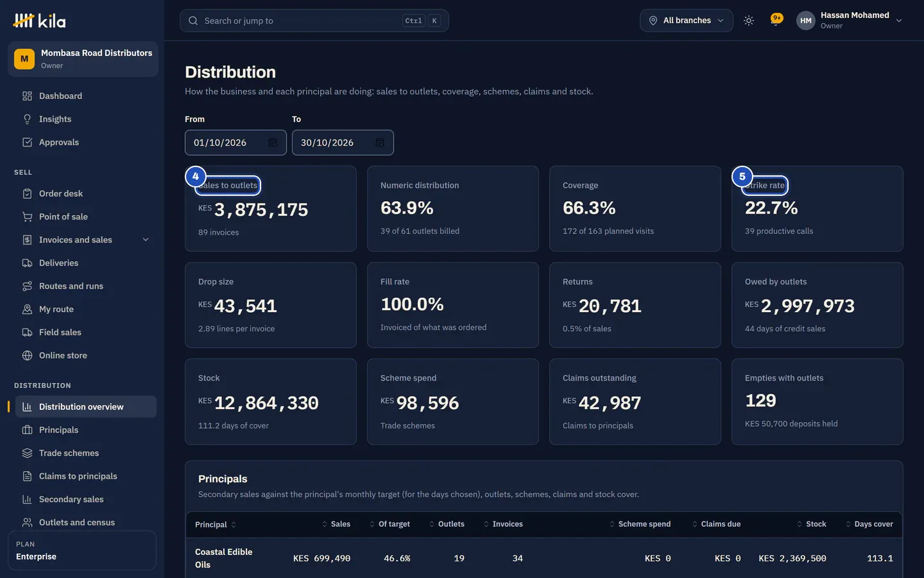Image resolution: width=924 pixels, height=578 pixels.
Task: Sort the table by Scheme spend column
Action: click(640, 525)
